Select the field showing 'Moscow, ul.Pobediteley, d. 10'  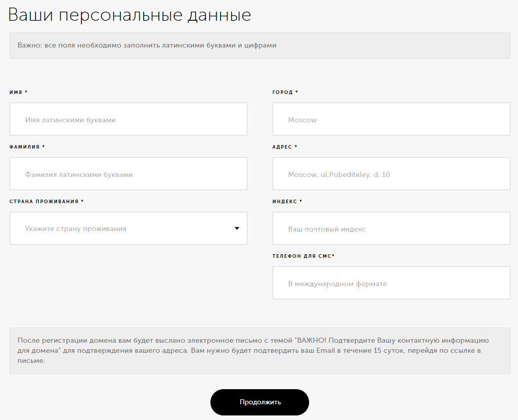(391, 173)
